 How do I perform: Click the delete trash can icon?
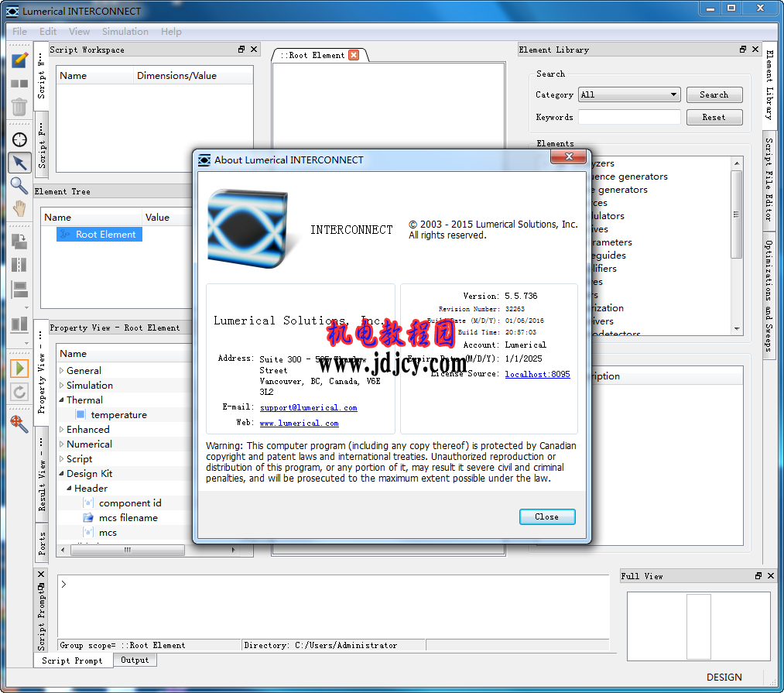pos(19,107)
